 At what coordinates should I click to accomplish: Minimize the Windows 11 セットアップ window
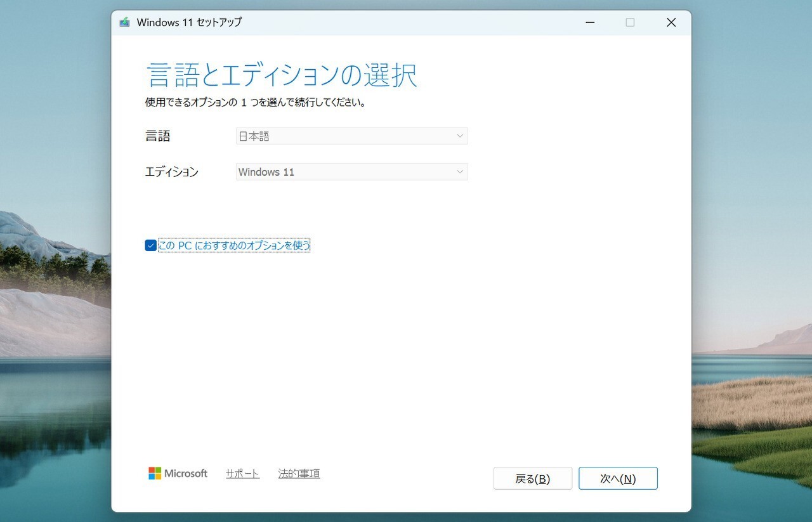coord(591,22)
